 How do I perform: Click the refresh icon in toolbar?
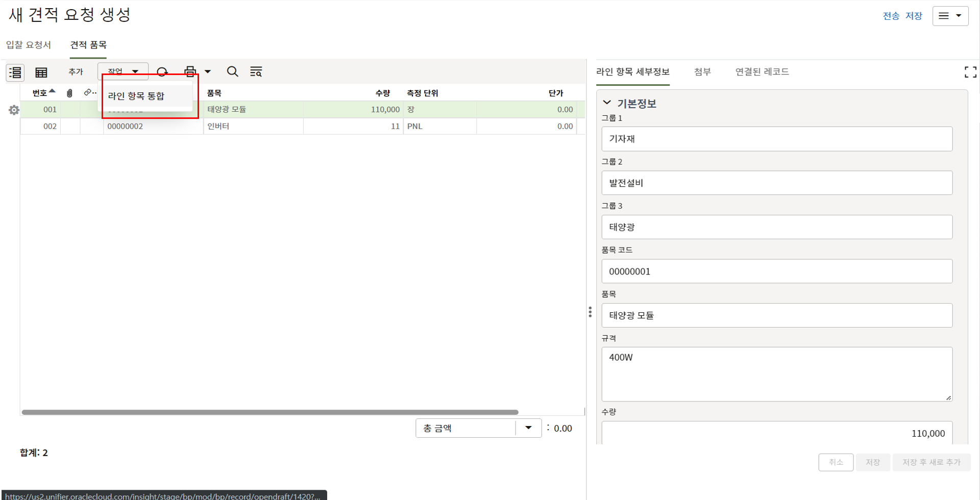coord(162,72)
